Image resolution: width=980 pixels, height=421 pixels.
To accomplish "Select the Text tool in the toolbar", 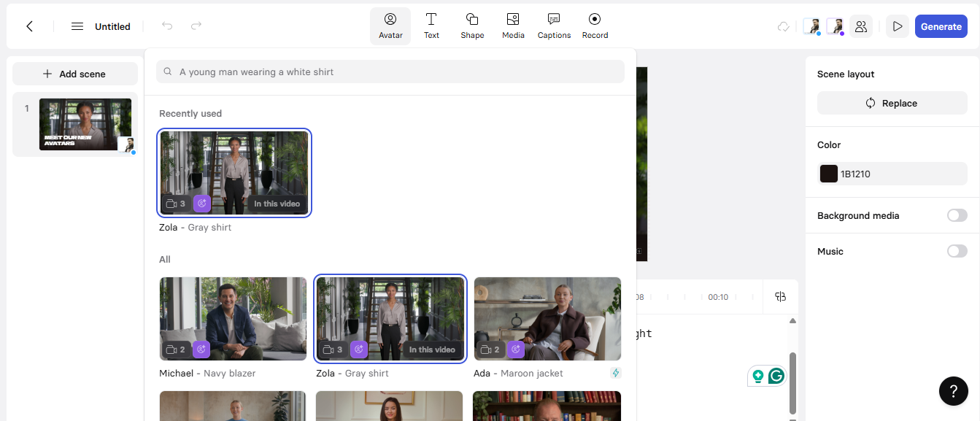I will coord(431,26).
